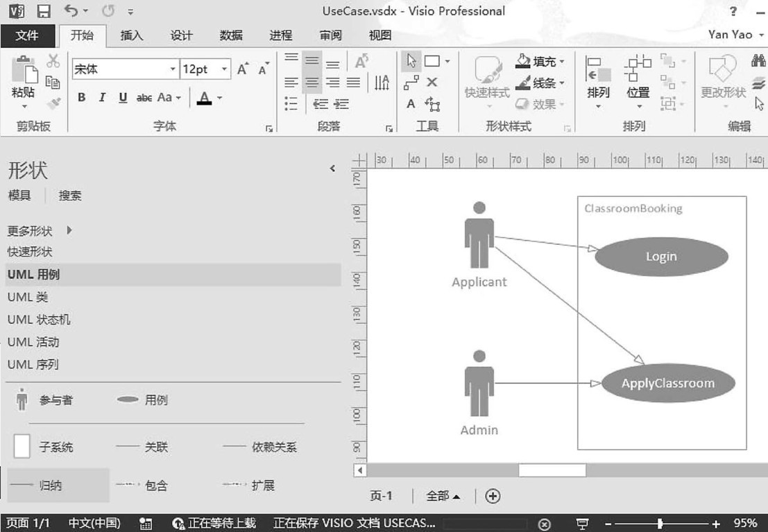Click the Format Painter brush icon
The image size is (768, 532).
click(x=53, y=103)
